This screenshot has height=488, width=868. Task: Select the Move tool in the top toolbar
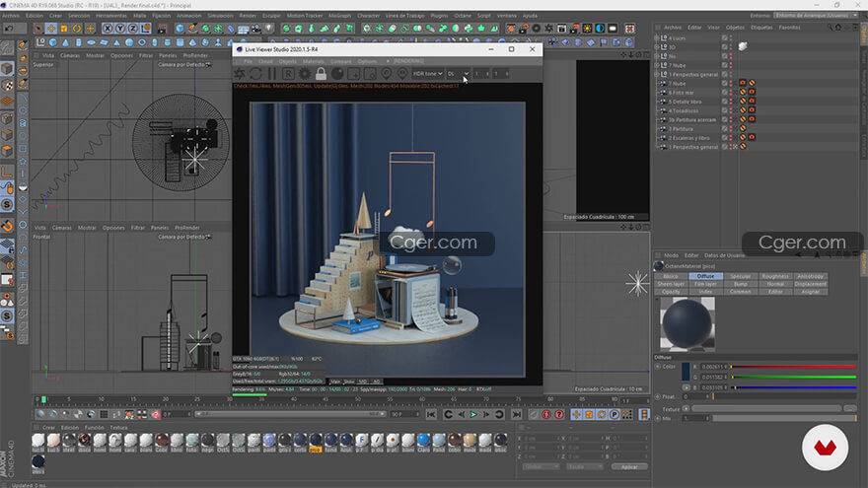[x=51, y=29]
